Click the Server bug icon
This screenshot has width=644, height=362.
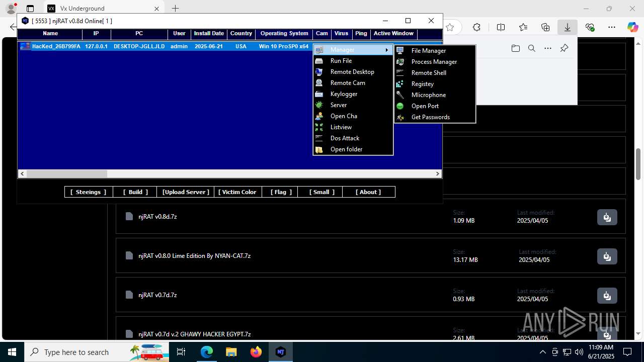coord(319,105)
